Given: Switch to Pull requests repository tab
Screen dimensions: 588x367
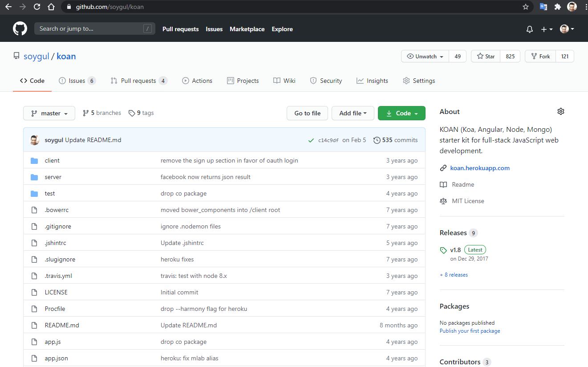Looking at the screenshot, I should click(x=139, y=81).
